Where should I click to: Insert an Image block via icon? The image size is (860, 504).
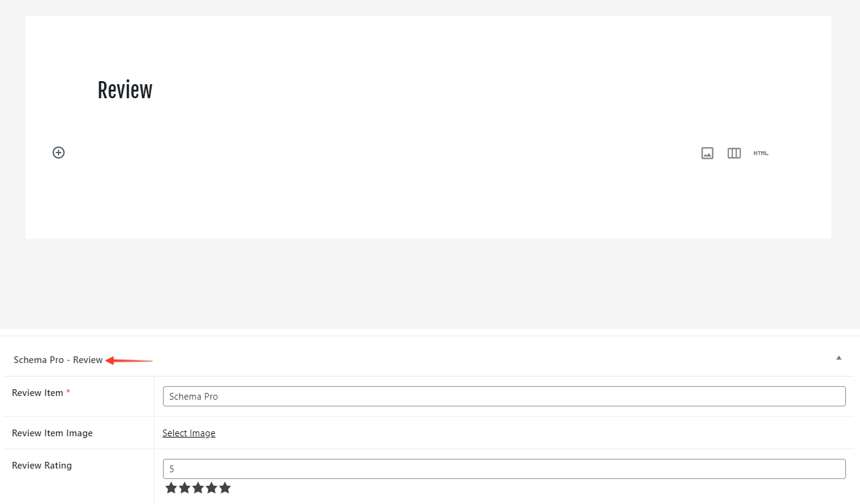(x=707, y=153)
